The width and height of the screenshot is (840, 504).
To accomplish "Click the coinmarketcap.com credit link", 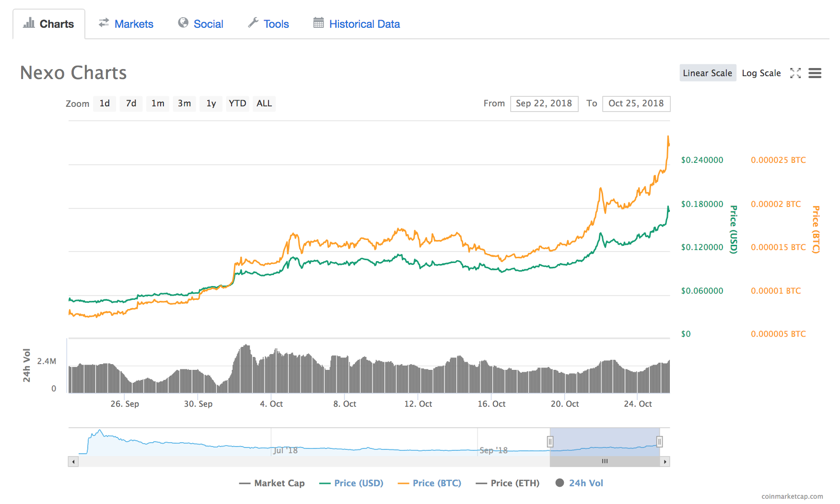I will tap(792, 496).
